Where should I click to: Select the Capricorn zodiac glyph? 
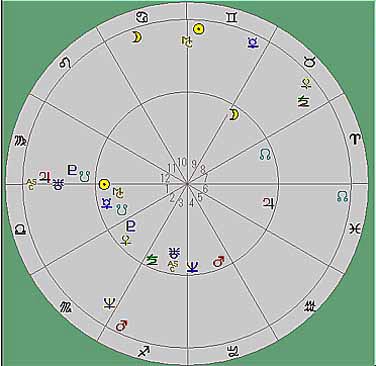[232, 351]
